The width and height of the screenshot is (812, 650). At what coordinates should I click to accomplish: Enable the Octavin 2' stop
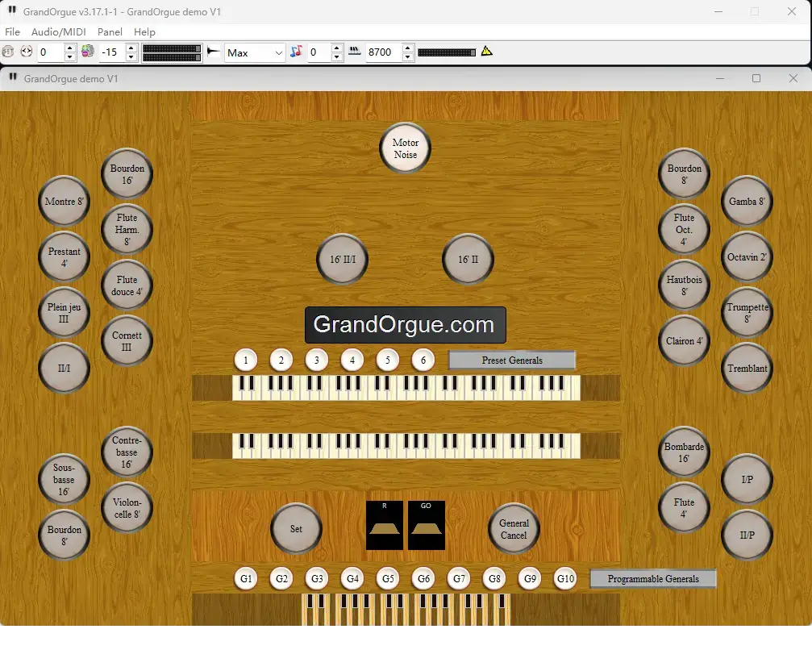(x=747, y=257)
